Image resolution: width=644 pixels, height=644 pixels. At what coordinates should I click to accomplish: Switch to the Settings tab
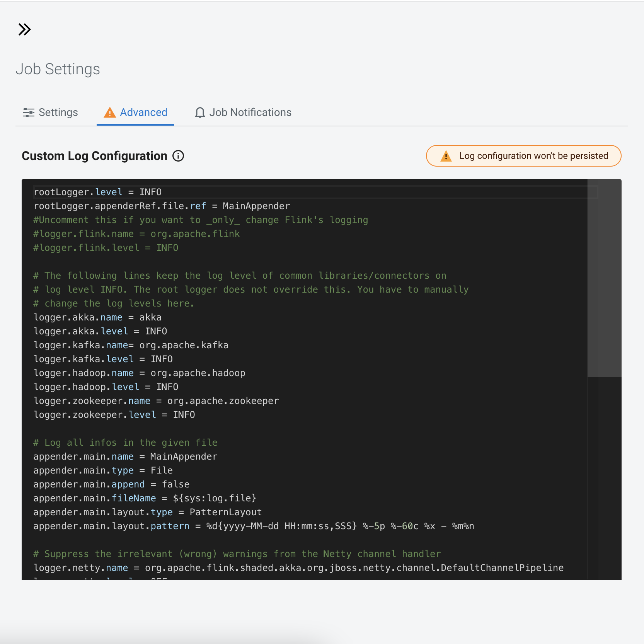[58, 112]
